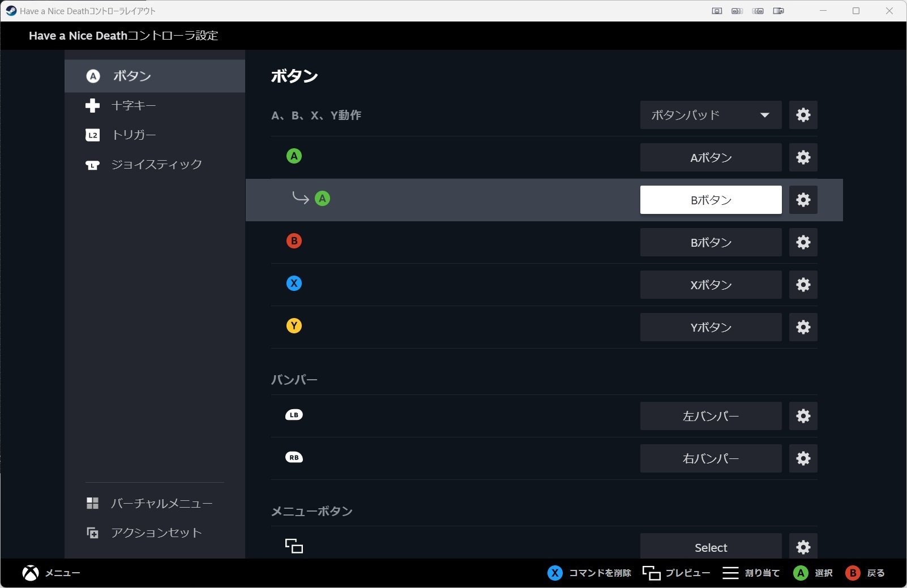
Task: Click third controller layout icon in title bar
Action: tap(758, 11)
